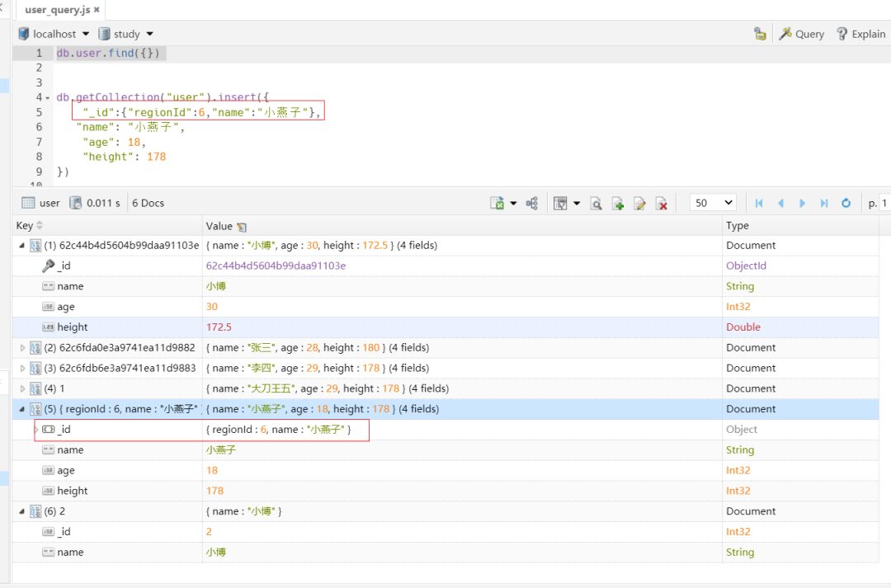Jump to the first results page
The image size is (891, 588).
point(759,203)
